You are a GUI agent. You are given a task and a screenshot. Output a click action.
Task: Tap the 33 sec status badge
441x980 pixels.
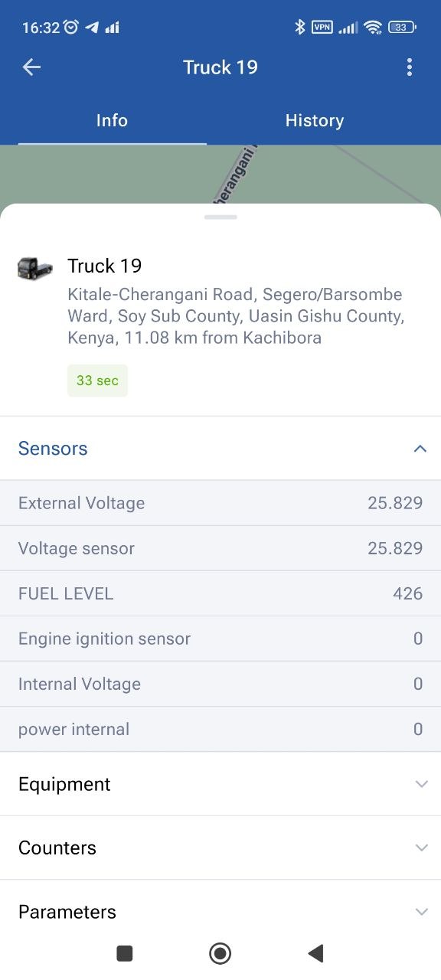97,381
